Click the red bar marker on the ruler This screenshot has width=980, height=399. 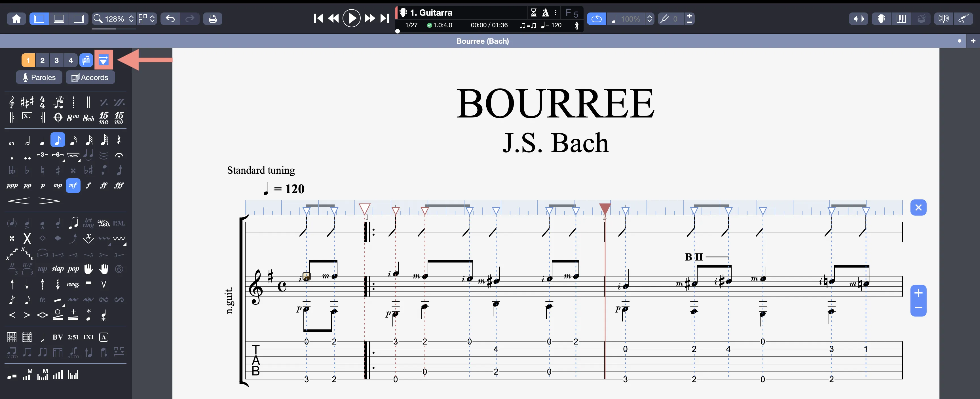(x=605, y=209)
